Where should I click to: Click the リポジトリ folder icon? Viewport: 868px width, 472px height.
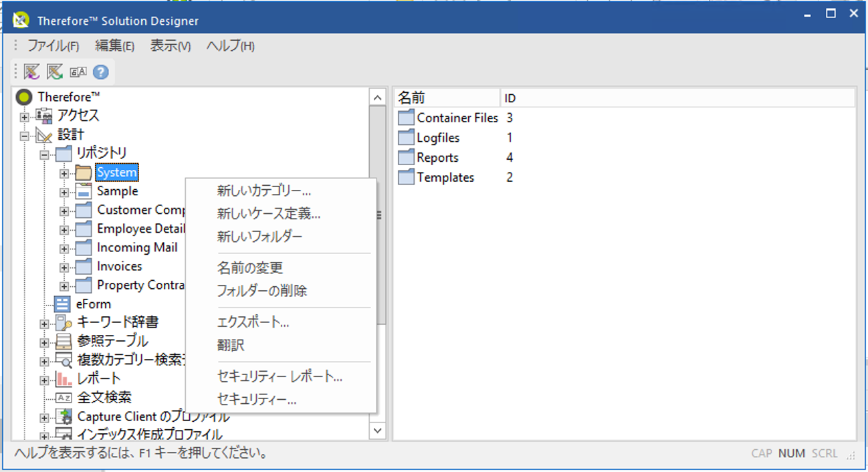pos(64,154)
